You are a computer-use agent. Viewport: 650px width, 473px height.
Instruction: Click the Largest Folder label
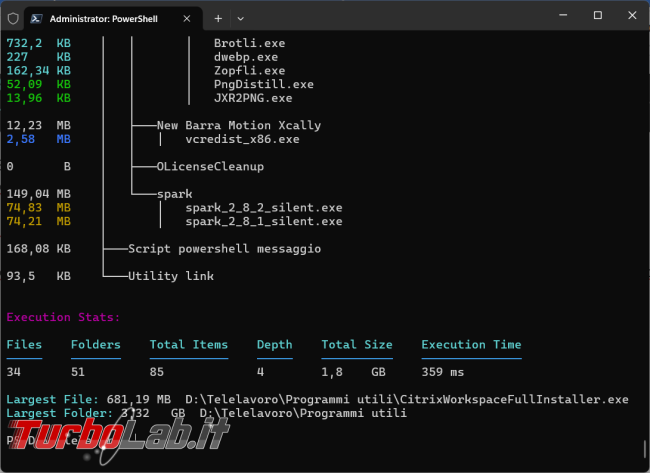click(x=60, y=413)
